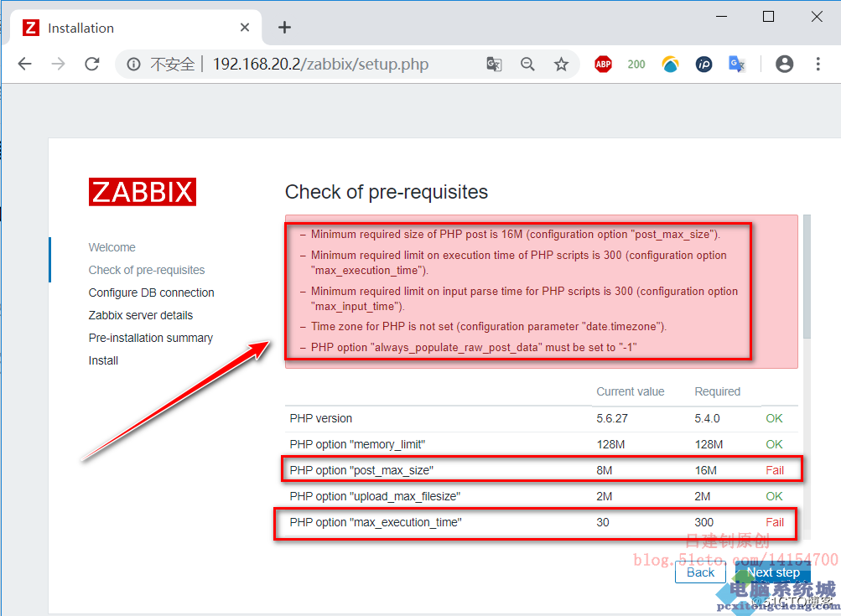The height and width of the screenshot is (616, 841).
Task: Open the blue and yellow round extension icon
Action: [x=670, y=65]
